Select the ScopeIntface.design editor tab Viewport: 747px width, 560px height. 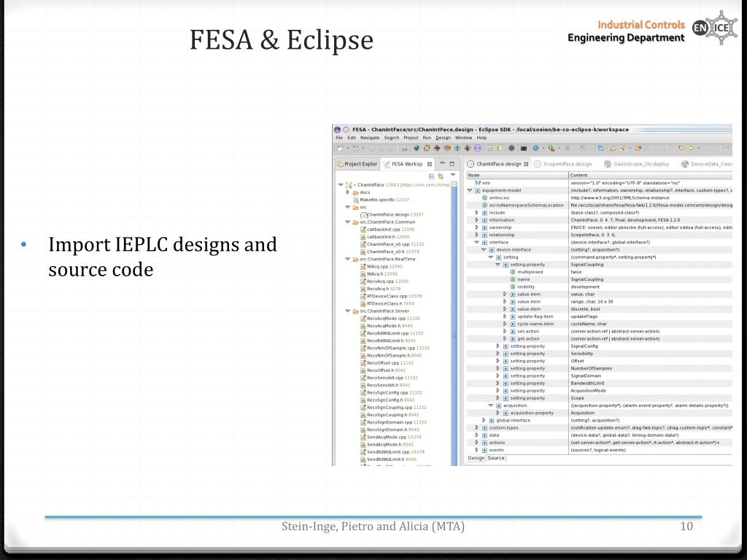pos(564,164)
